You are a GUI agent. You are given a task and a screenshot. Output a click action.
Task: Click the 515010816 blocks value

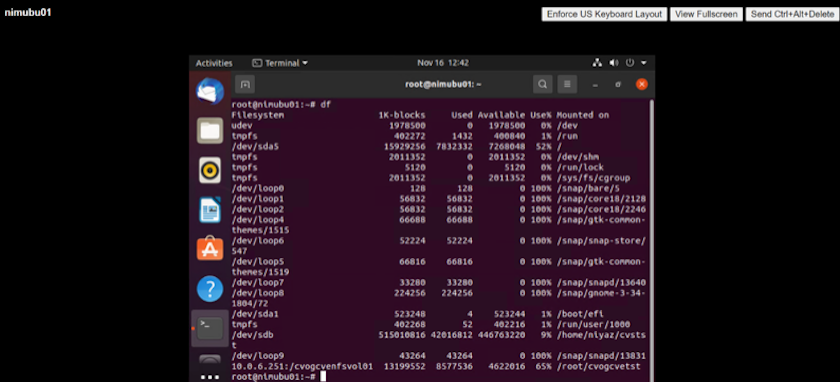402,335
